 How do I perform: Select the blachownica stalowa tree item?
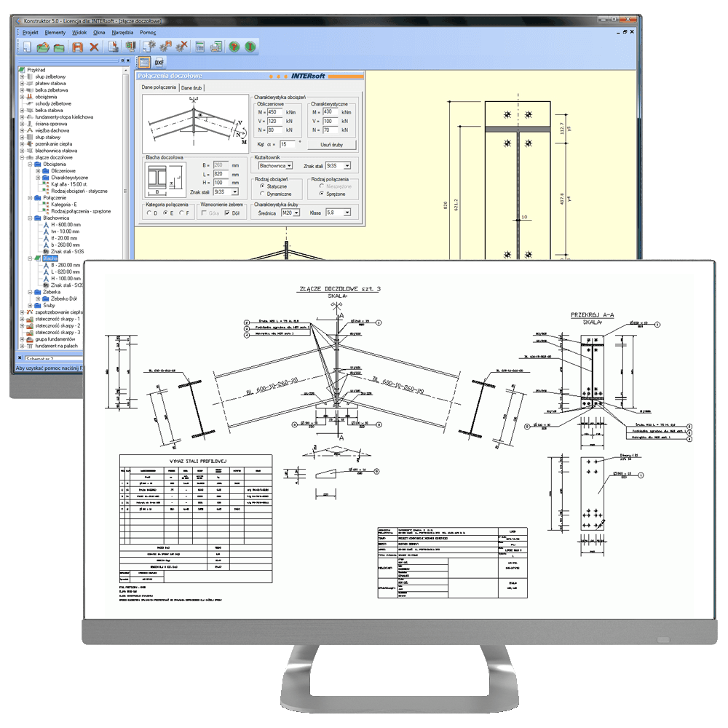pos(56,151)
